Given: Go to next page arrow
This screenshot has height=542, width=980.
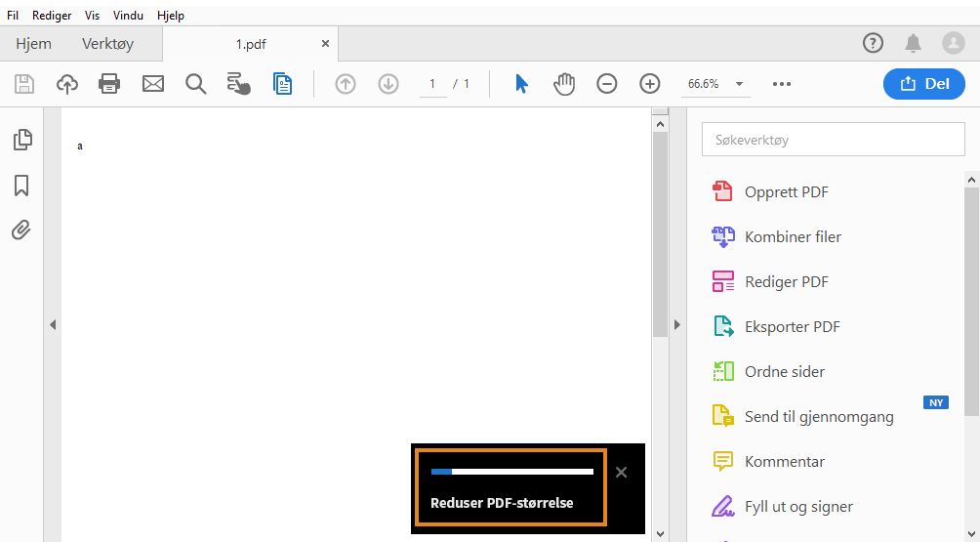Looking at the screenshot, I should click(x=388, y=84).
